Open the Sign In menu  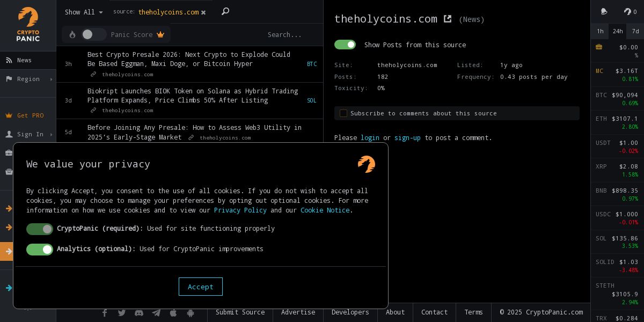tap(28, 134)
